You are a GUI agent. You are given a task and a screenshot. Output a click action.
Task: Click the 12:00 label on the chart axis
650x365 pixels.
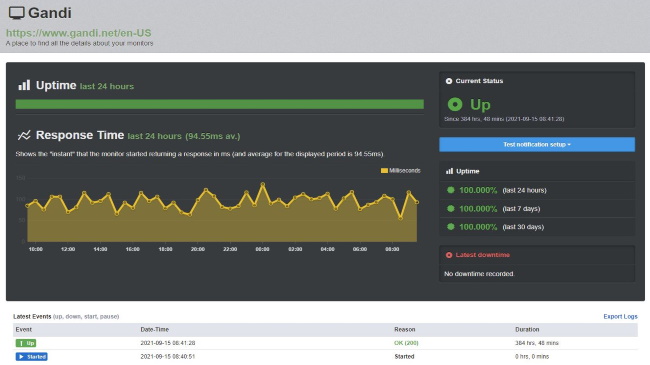click(x=68, y=249)
